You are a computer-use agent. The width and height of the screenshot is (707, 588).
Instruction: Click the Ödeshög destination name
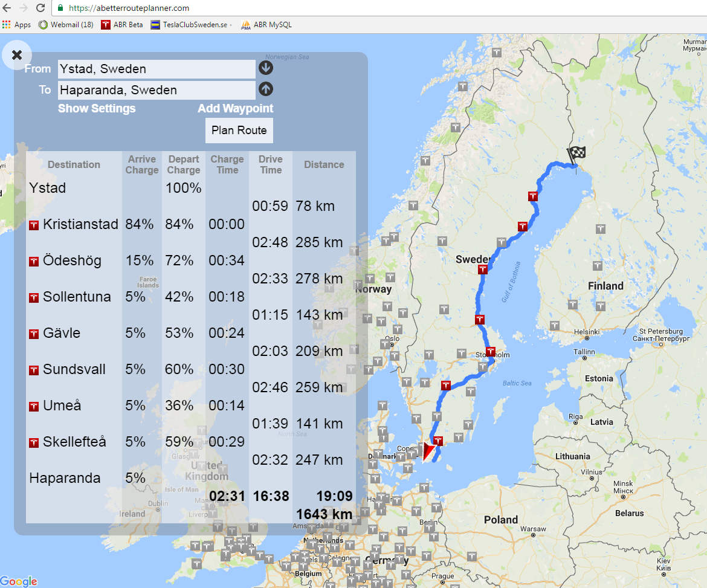[72, 260]
